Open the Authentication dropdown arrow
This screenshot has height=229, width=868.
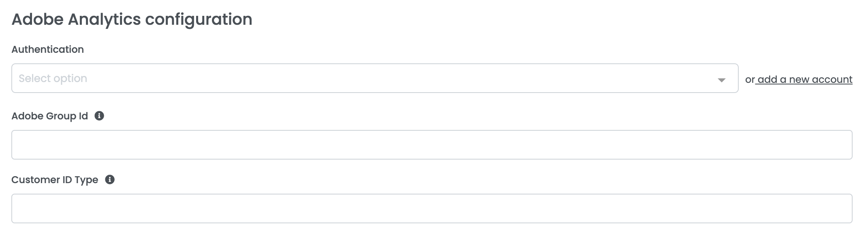coord(721,80)
